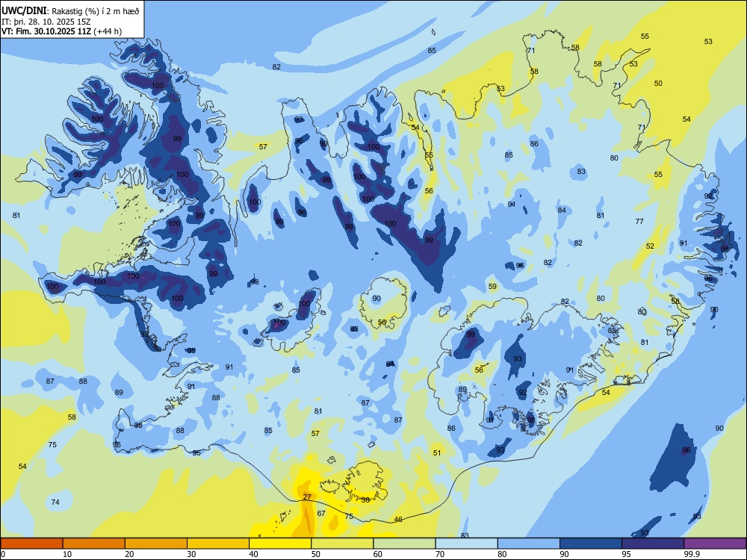Choose the light green 60–70 legend swatch

click(x=404, y=544)
